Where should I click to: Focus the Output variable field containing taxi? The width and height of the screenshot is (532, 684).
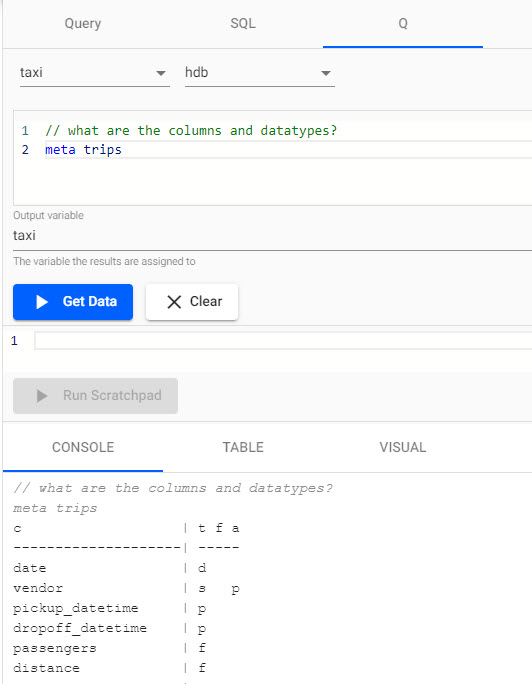(x=272, y=236)
